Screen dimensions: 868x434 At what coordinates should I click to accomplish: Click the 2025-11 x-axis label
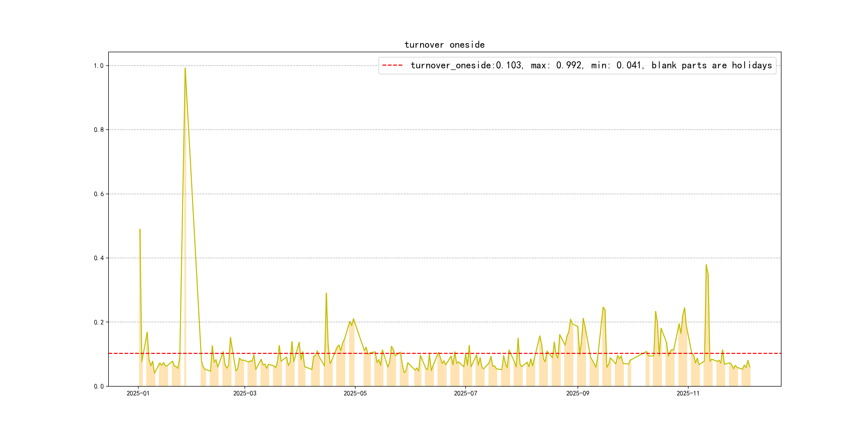688,393
